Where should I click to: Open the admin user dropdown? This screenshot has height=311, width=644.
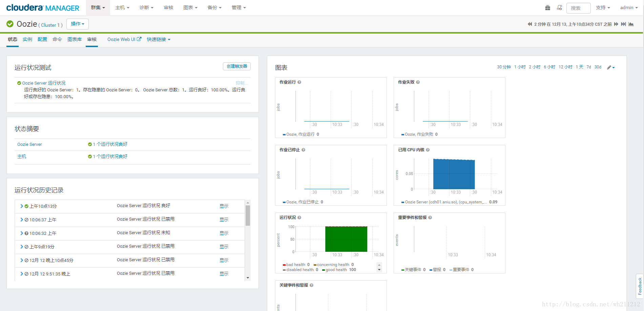(629, 7)
